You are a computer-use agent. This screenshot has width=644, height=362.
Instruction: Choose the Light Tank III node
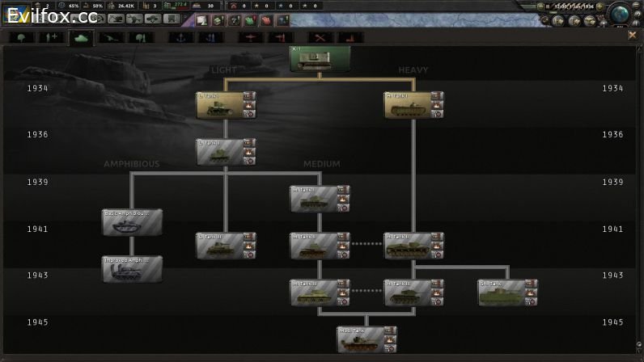(218, 246)
